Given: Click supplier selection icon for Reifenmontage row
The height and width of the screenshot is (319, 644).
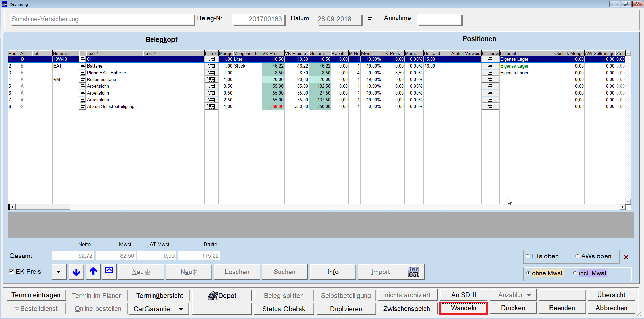Looking at the screenshot, I should click(490, 80).
